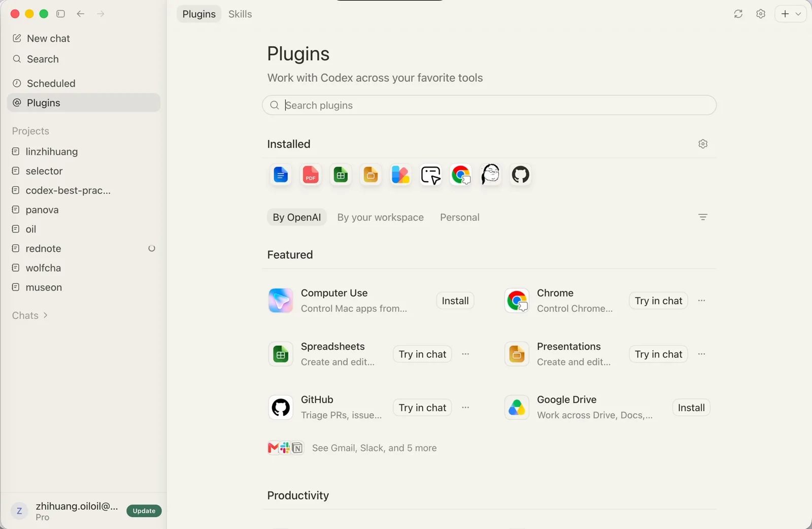Go forward with the right arrow

point(100,14)
